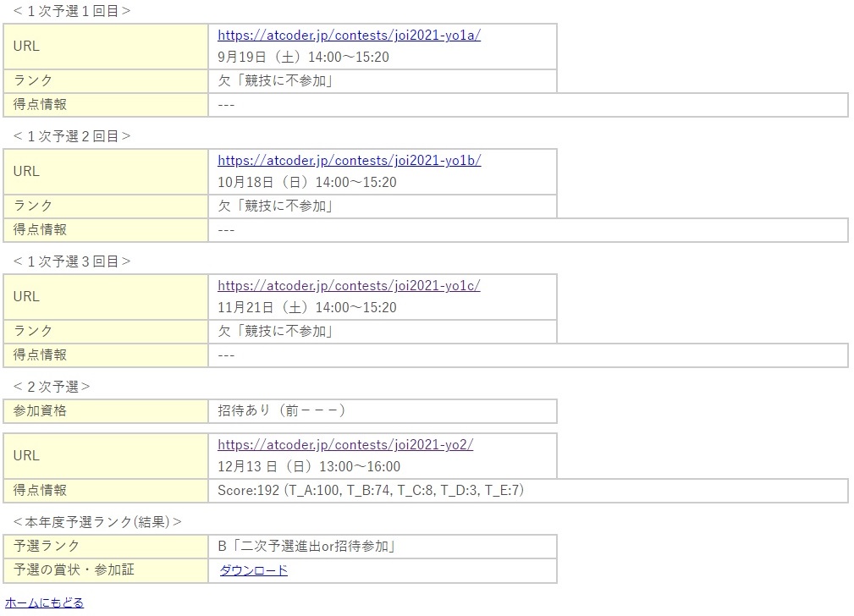Click the ダウンロード certificate link
Viewport: 854px width, 616px height.
click(253, 570)
